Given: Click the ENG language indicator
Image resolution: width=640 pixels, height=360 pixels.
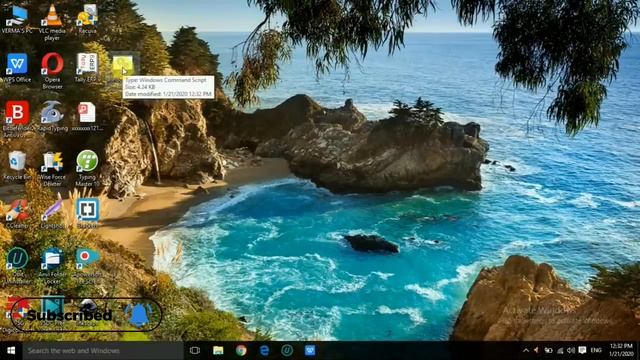Looking at the screenshot, I should 596,350.
